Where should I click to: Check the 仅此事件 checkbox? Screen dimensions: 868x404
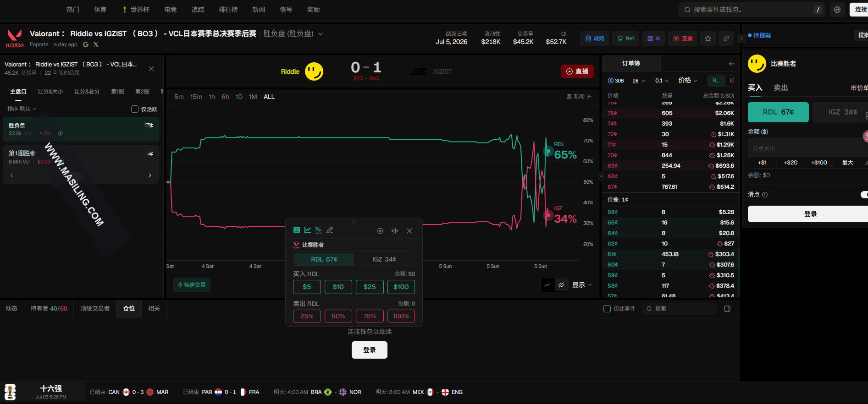[x=607, y=309]
